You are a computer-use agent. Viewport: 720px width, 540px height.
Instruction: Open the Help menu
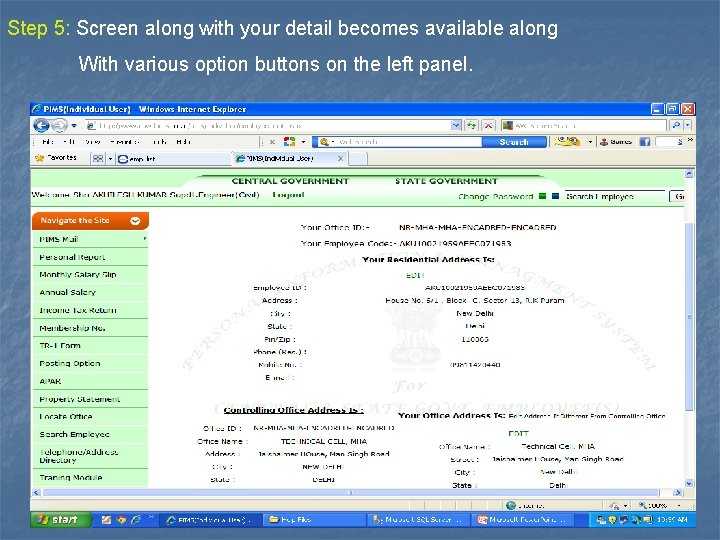point(183,142)
